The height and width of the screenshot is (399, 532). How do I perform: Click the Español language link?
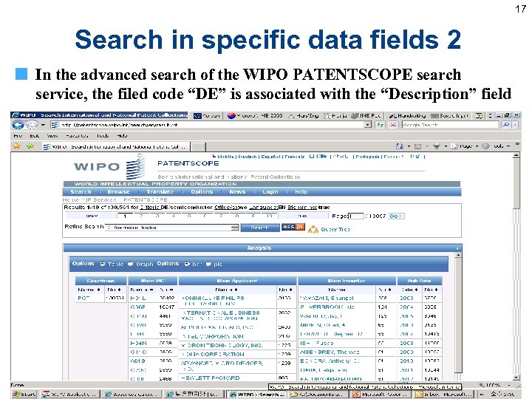pos(270,157)
